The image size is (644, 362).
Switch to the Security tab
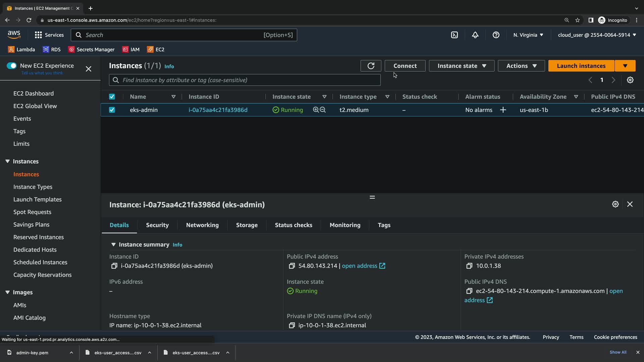pyautogui.click(x=157, y=225)
